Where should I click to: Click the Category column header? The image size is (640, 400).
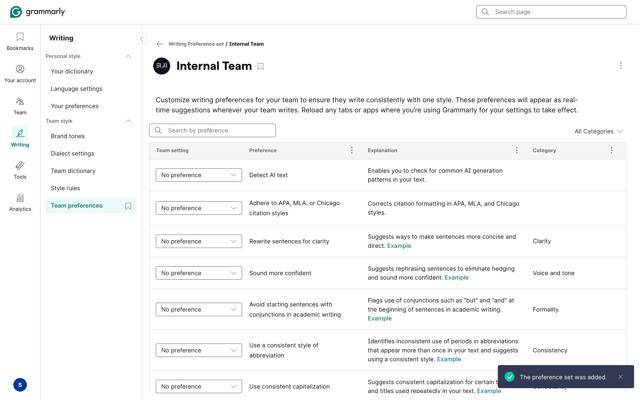(x=544, y=151)
